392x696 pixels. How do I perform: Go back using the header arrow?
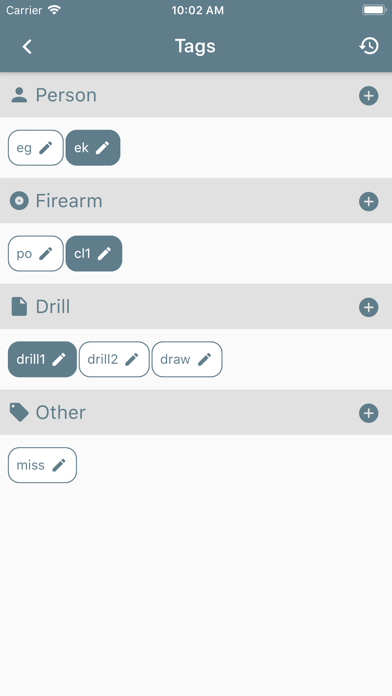point(27,47)
